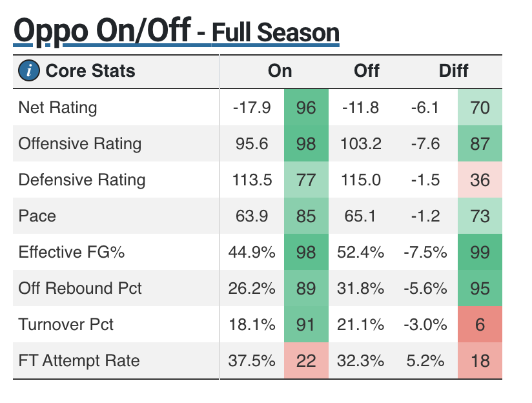
Task: Click the Effective FG% row label
Action: [71, 252]
